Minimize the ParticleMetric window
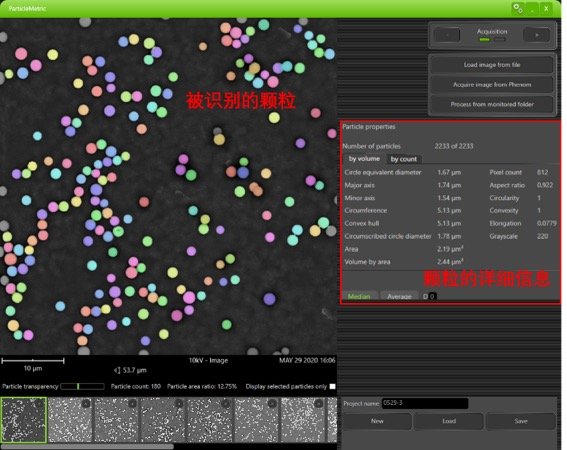 (532, 8)
